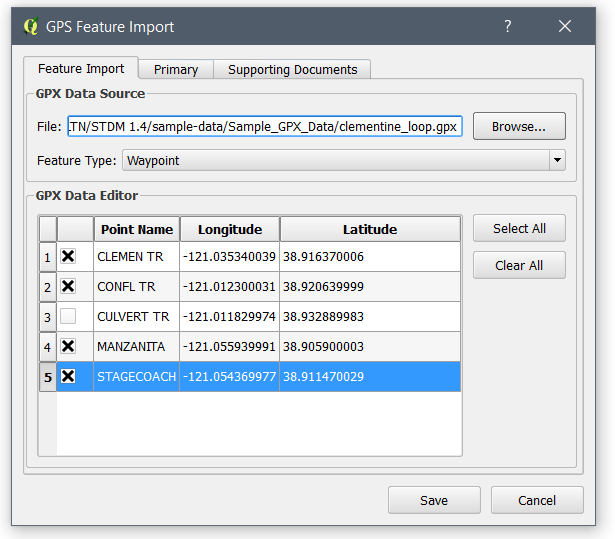Click longitude cell -121.054369977
This screenshot has width=615, height=539.
[x=229, y=377]
